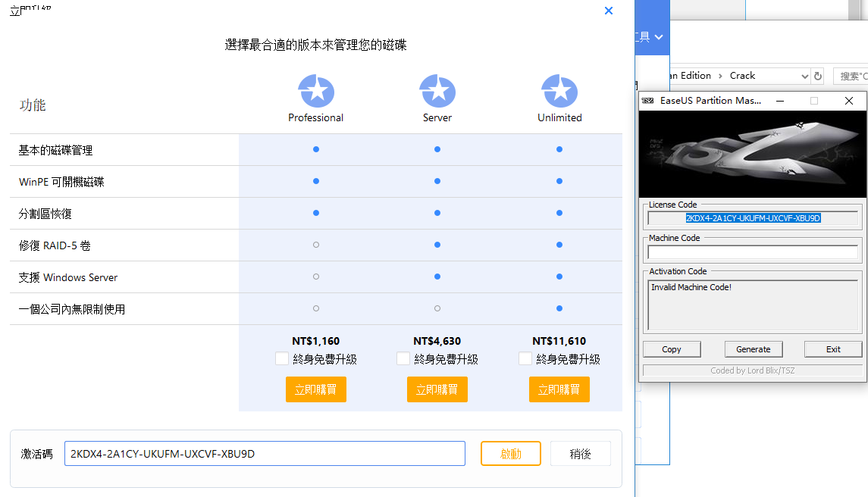Screen dimensions: 868x497
Task: Click the 基本的磁碟管理 feature row label
Action: [55, 150]
